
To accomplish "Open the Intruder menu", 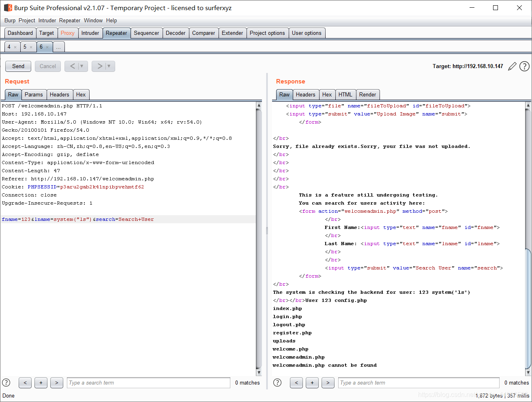I will [x=47, y=20].
